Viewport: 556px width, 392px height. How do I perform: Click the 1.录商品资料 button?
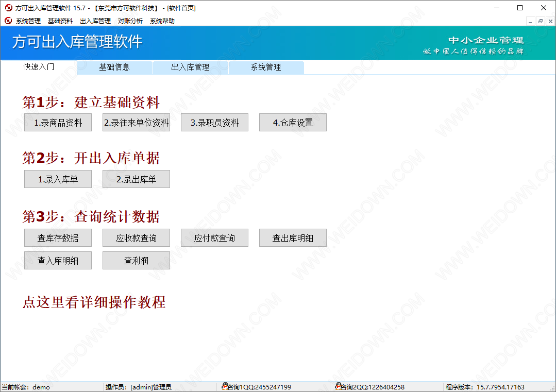coord(58,123)
